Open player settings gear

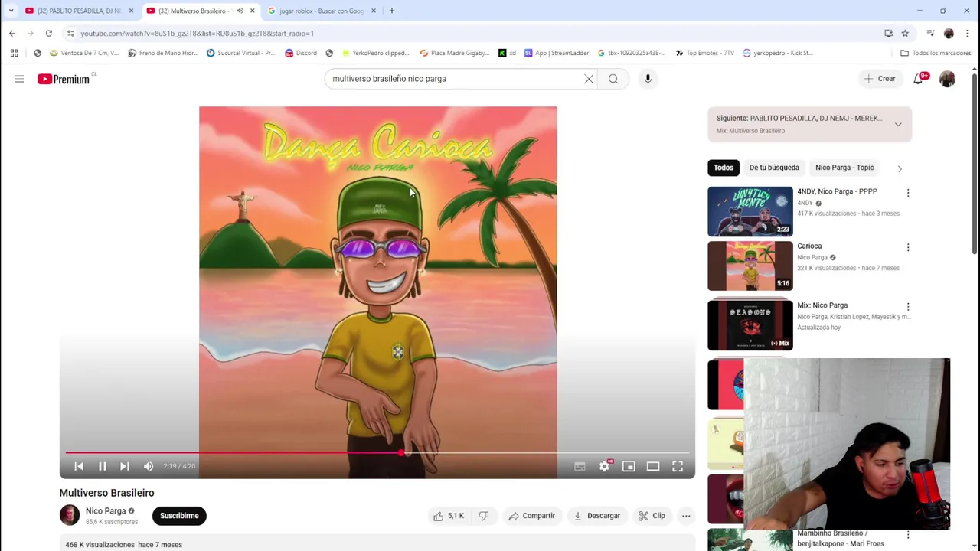pyautogui.click(x=605, y=466)
